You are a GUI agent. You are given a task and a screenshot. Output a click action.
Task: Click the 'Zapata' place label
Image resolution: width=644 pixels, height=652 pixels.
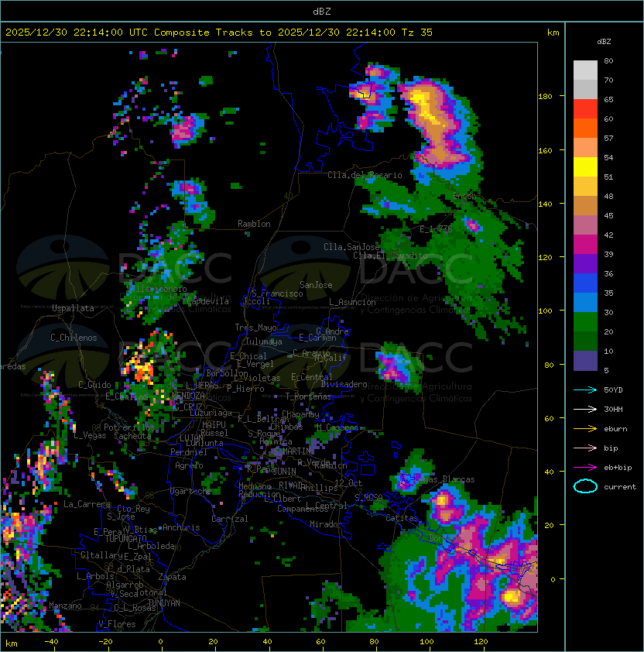point(172,577)
